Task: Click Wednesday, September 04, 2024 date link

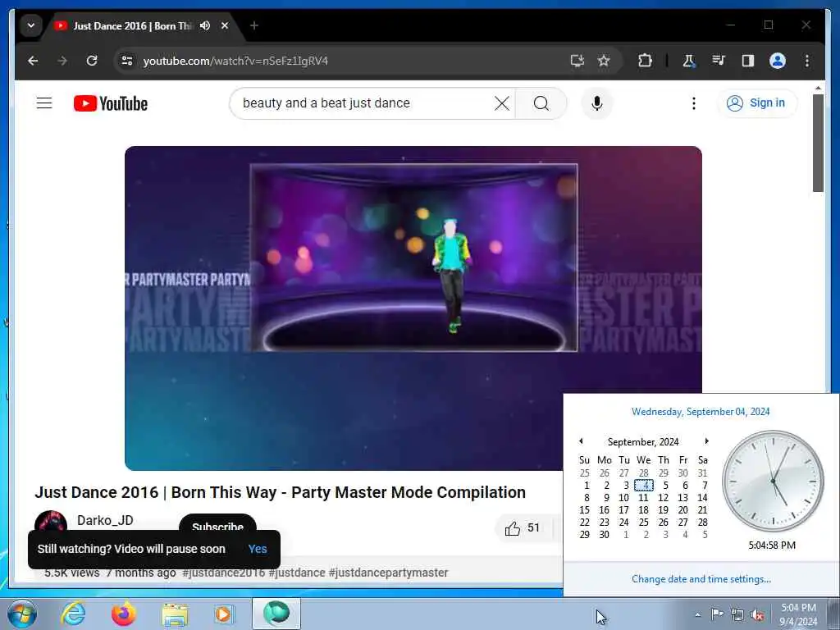Action: (x=701, y=412)
